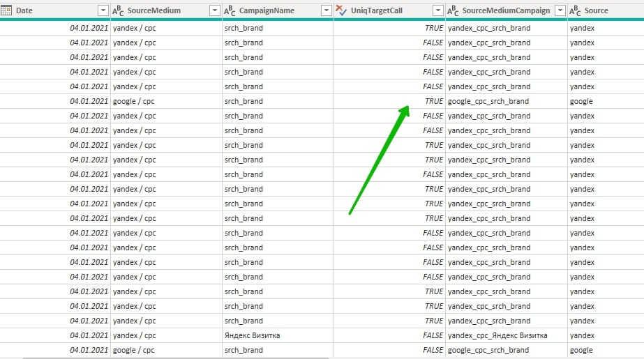Screen dimensions: 644x359
Task: Select 'google / cpc' in the FALSE row
Action: [x=166, y=351]
